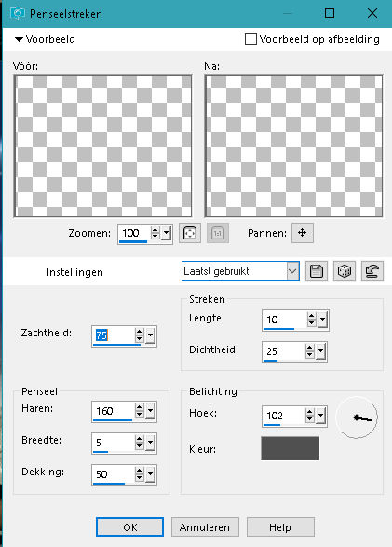Image resolution: width=392 pixels, height=547 pixels.
Task: Click the Penseelstreken dialog title icon
Action: point(18,14)
